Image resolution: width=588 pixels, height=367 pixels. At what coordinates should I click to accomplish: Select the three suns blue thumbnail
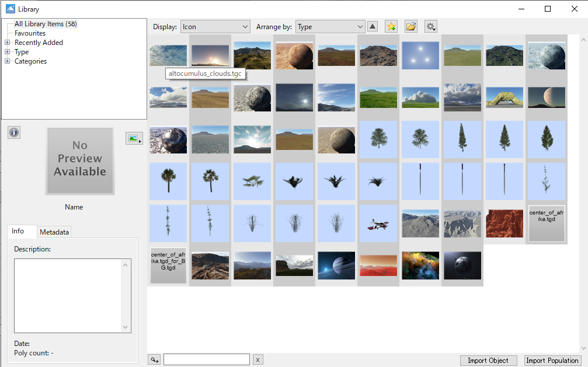(420, 55)
